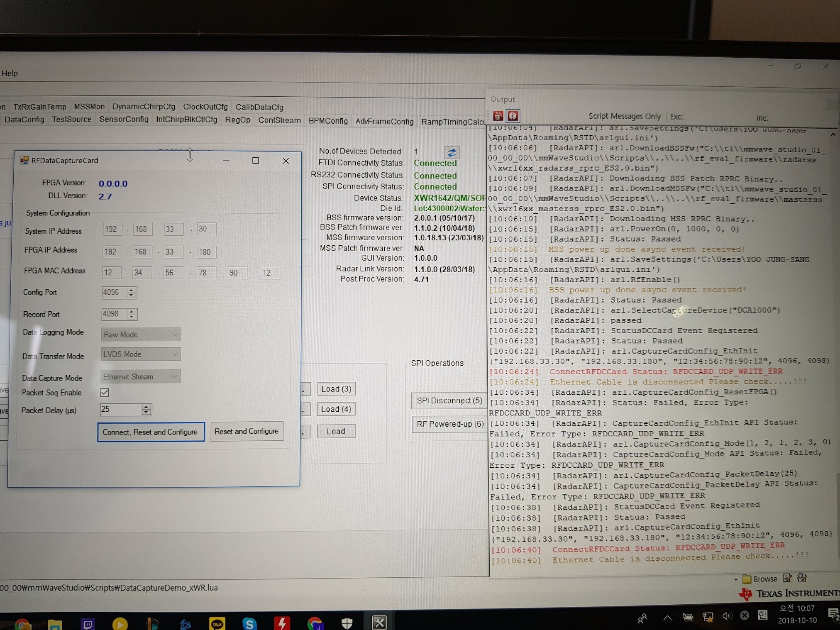The image size is (840, 630).
Task: Switch to the TestSource tab
Action: pos(71,120)
